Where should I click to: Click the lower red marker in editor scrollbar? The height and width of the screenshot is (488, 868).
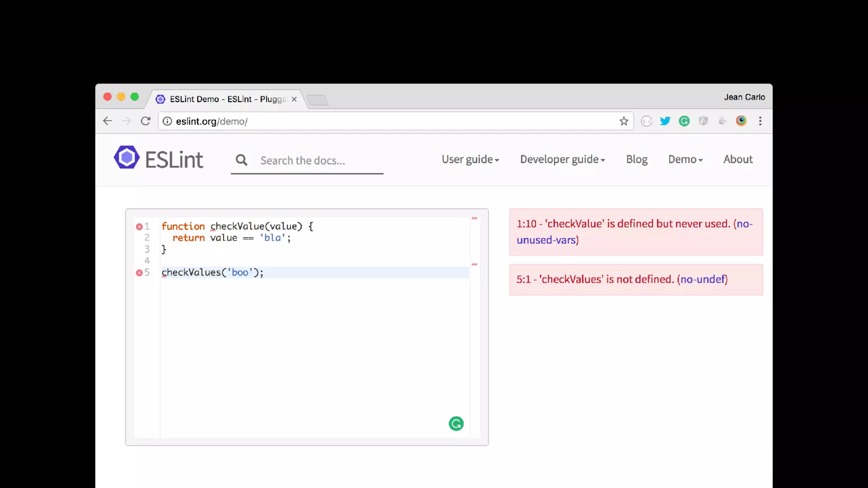474,264
